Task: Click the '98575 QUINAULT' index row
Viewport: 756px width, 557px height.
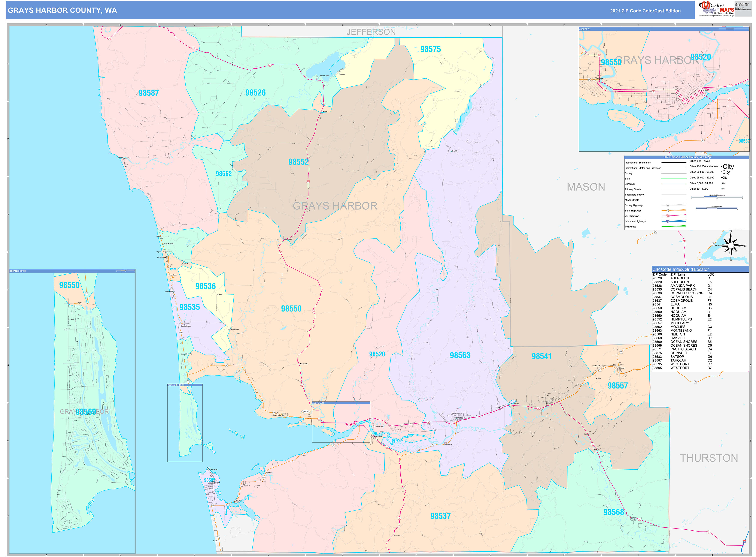Action: (682, 353)
